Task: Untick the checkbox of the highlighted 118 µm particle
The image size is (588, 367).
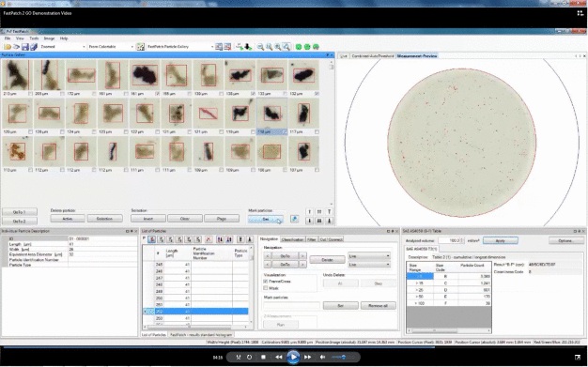Action: point(285,132)
